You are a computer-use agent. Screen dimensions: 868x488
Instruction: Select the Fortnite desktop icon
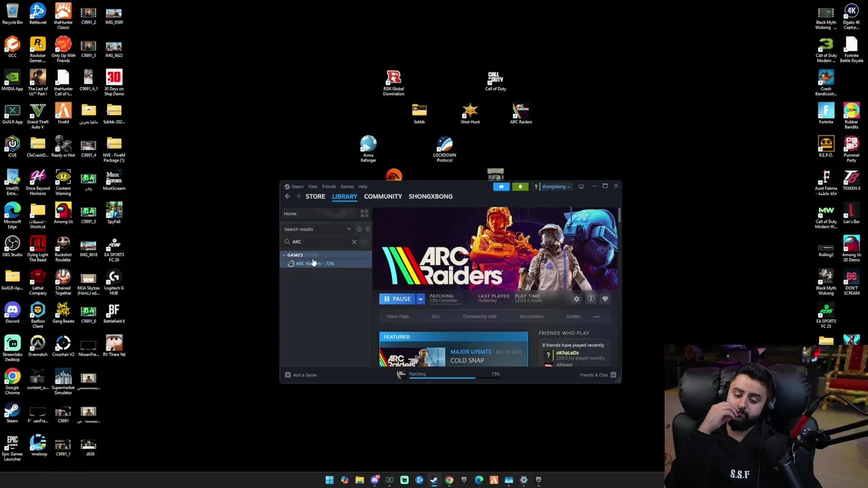click(826, 114)
